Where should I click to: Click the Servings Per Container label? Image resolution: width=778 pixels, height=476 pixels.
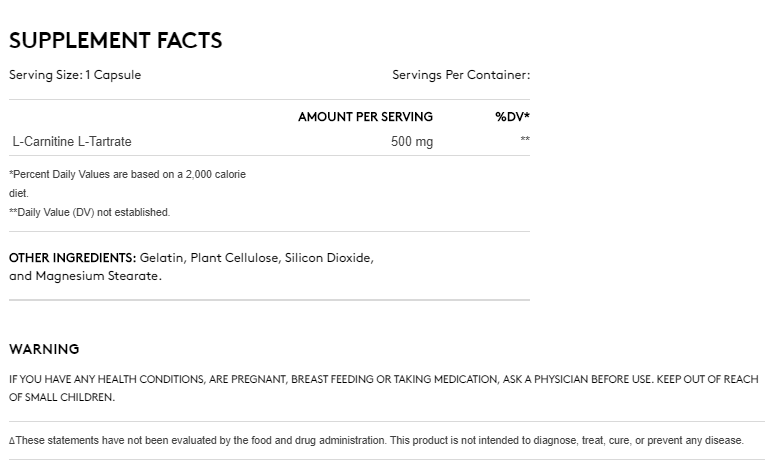click(461, 75)
